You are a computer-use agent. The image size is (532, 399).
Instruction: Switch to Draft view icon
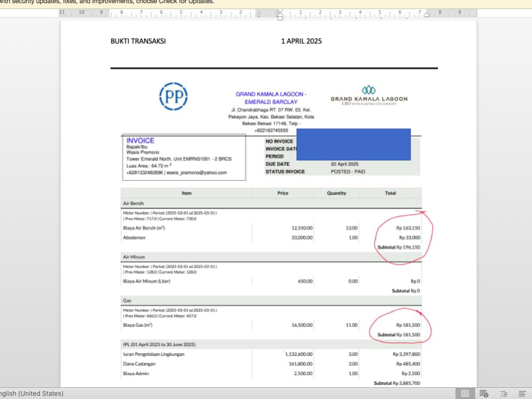coord(522,394)
